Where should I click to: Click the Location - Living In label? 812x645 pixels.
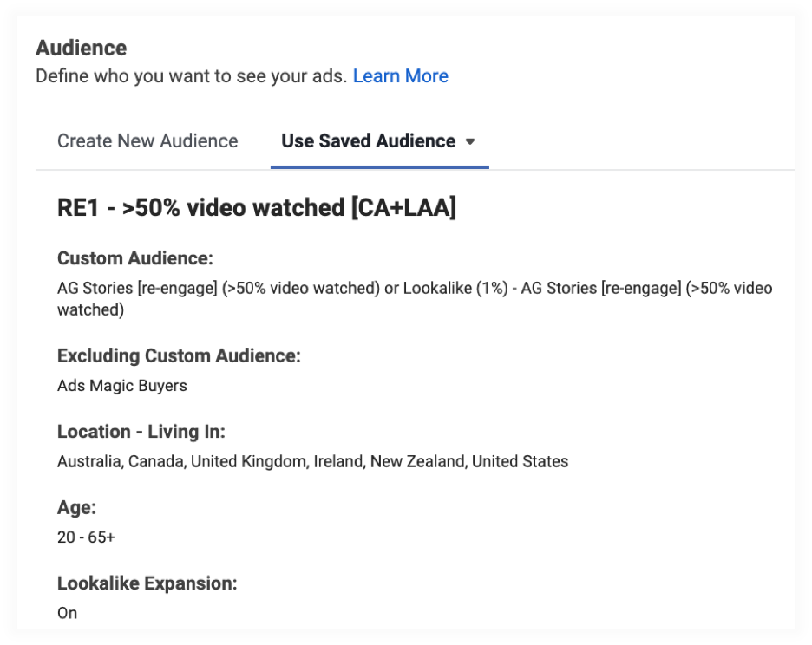[x=141, y=432]
